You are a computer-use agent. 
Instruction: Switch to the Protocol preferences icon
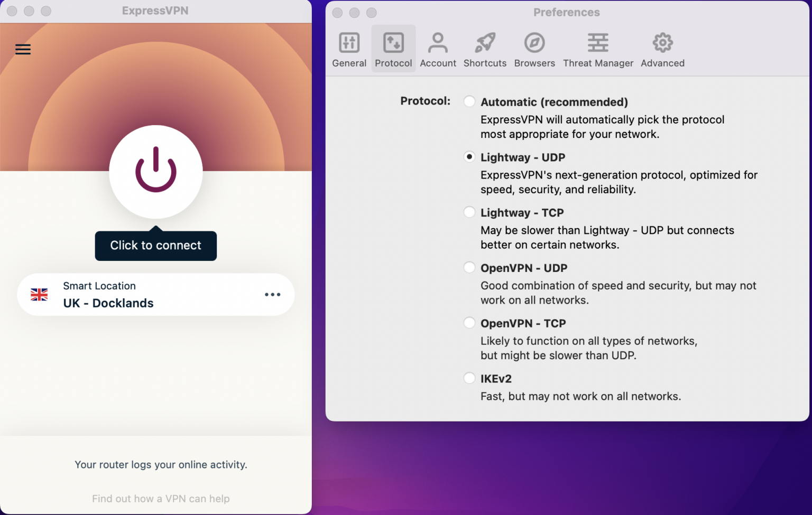coord(393,43)
